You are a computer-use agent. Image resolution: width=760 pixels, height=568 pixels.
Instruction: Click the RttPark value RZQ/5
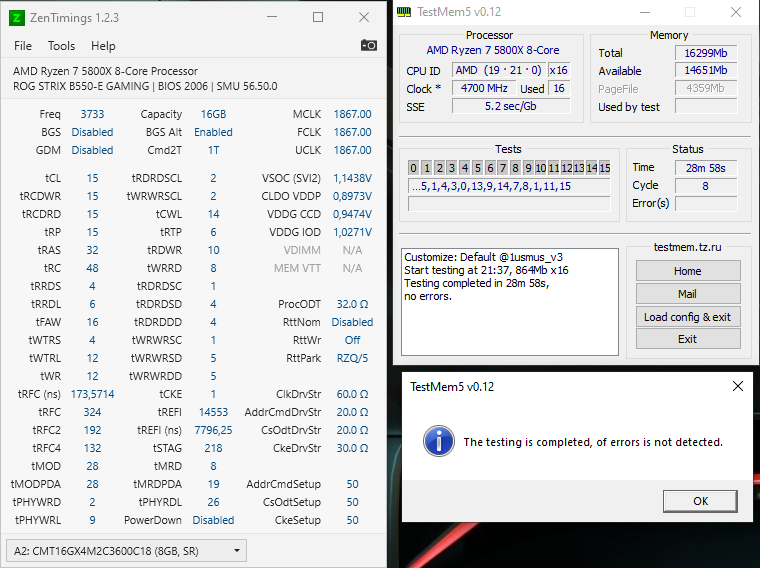[x=352, y=358]
